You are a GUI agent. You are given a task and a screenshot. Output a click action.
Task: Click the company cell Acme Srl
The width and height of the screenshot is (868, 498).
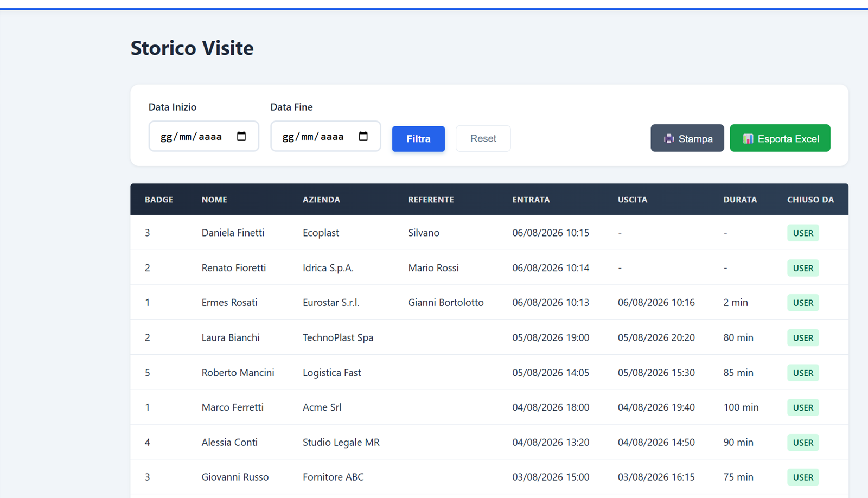click(x=322, y=407)
